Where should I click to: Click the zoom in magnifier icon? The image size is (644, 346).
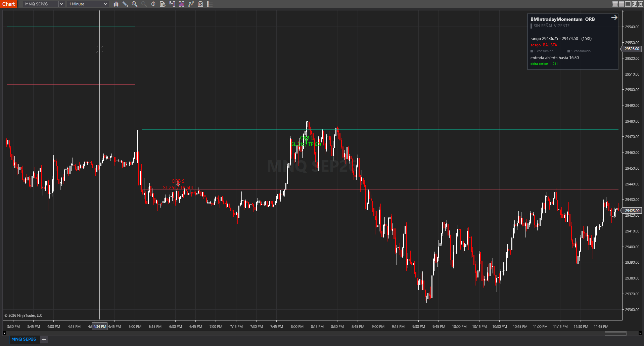(x=135, y=4)
